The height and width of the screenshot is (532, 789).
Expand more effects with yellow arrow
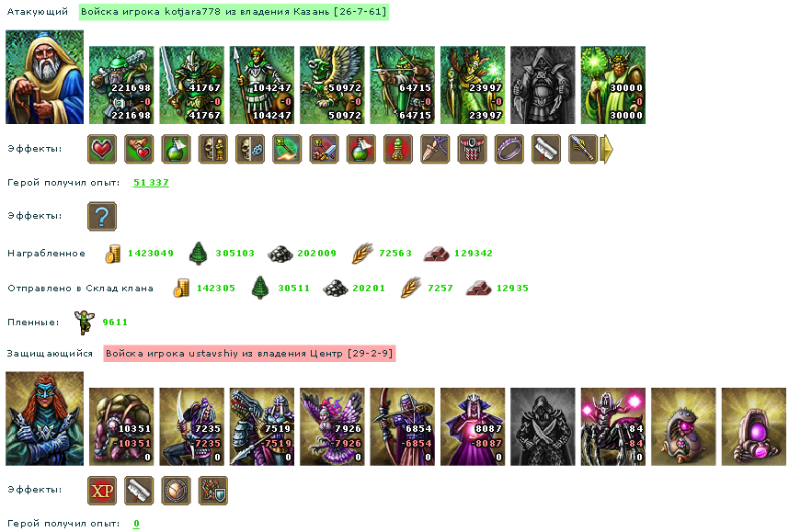(x=607, y=149)
